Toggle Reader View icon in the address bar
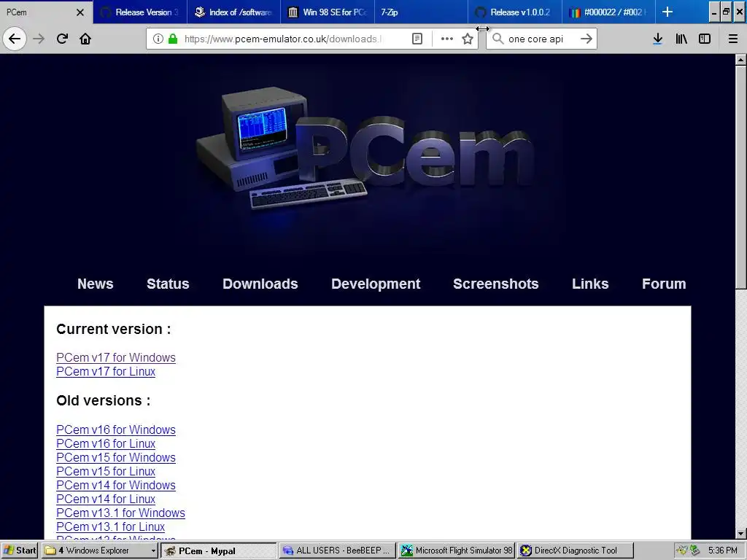 [x=417, y=39]
